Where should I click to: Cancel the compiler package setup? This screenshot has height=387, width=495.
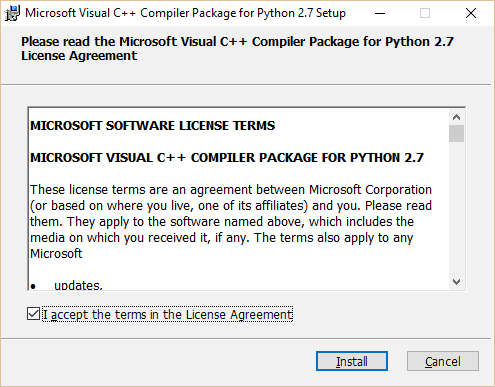[x=443, y=361]
